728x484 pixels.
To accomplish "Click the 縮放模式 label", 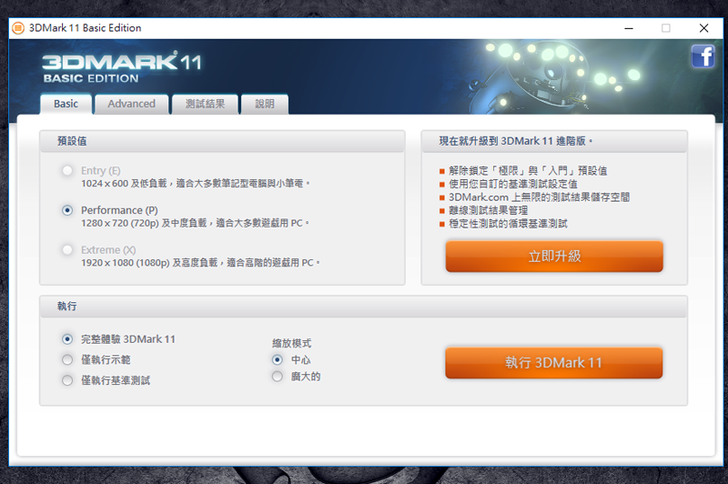I will pos(292,343).
